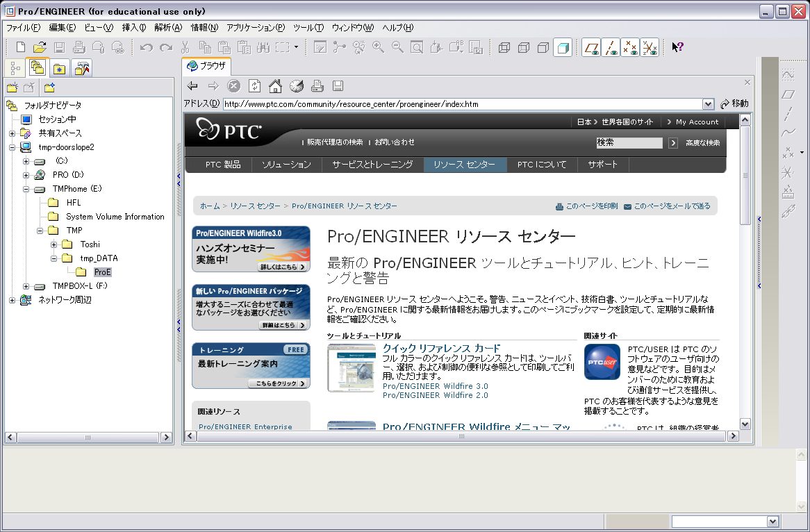Close the browser panel with X
The height and width of the screenshot is (532, 810).
point(747,82)
